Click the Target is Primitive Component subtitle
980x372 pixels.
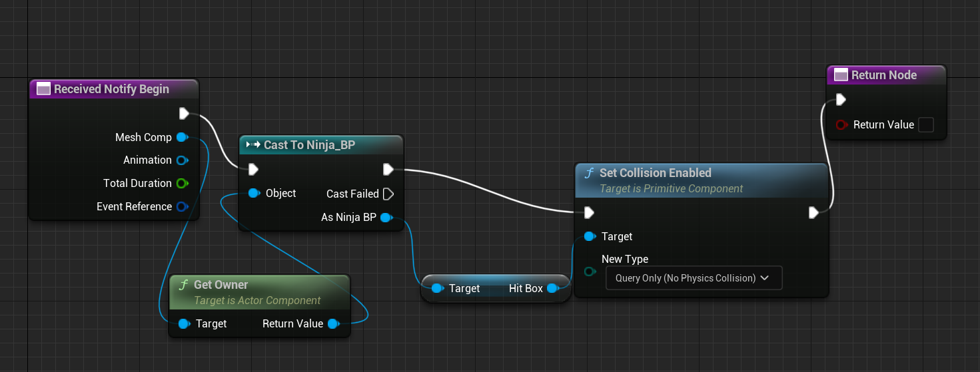click(x=672, y=189)
